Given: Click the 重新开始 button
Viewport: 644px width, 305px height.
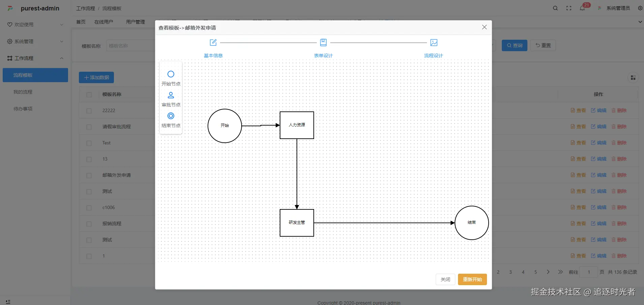Looking at the screenshot, I should pos(472,279).
